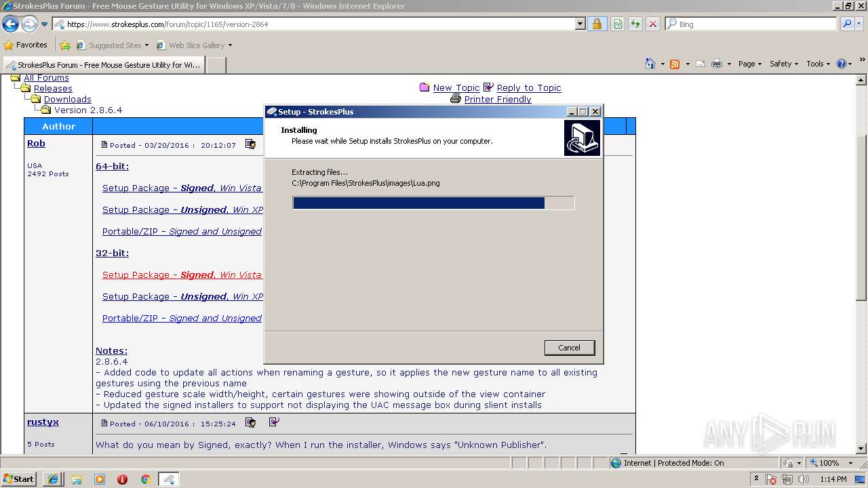Click 64-bit Portable/ZIP download link
868x488 pixels.
[x=182, y=231]
